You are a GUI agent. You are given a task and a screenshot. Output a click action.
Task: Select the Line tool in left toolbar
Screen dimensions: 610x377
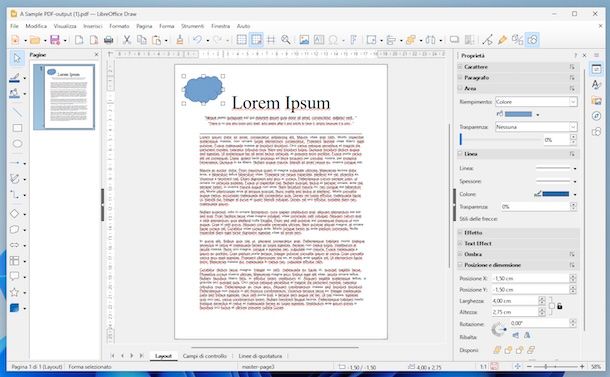coord(17,112)
